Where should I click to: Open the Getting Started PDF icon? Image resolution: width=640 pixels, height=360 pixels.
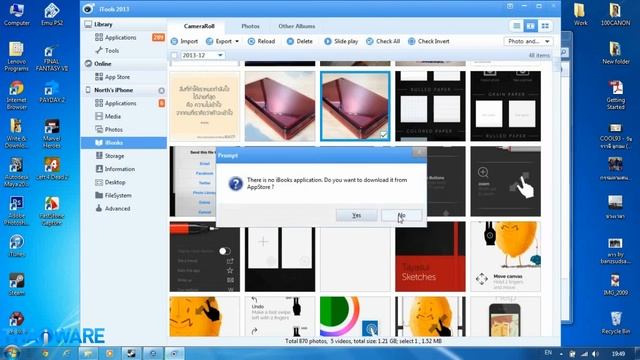click(616, 95)
